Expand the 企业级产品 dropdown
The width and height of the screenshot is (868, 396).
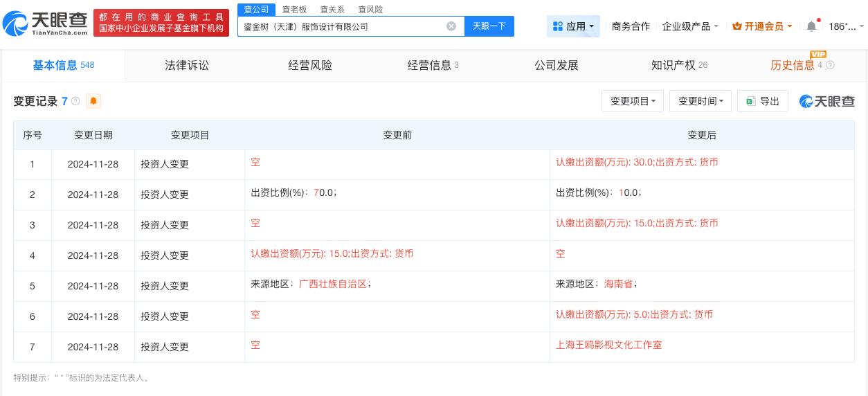click(x=690, y=26)
